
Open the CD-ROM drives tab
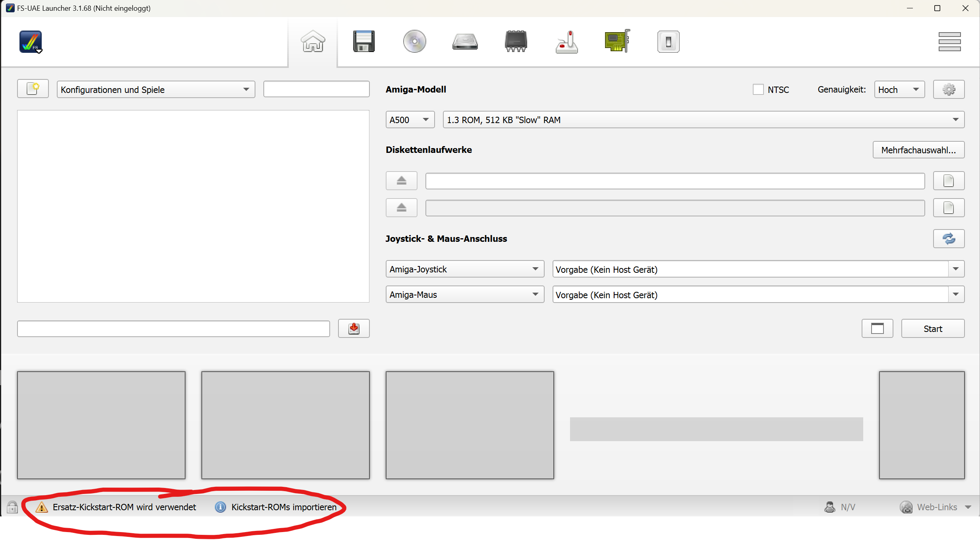tap(414, 41)
